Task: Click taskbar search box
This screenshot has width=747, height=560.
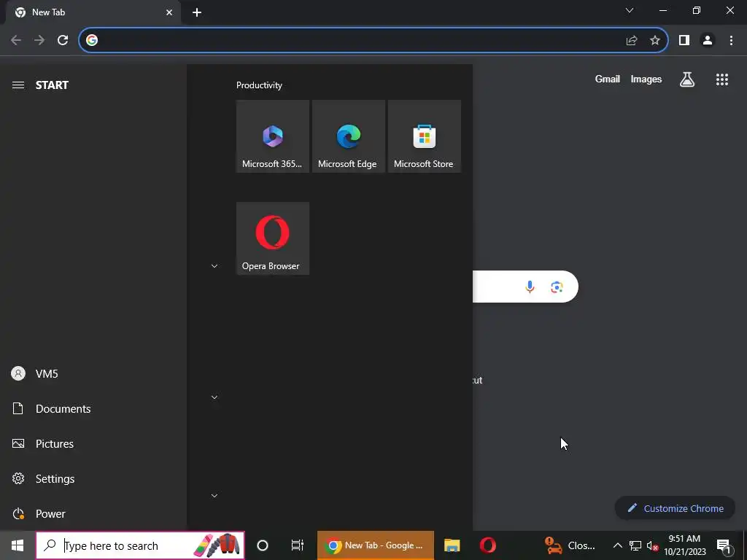Action: [x=140, y=545]
